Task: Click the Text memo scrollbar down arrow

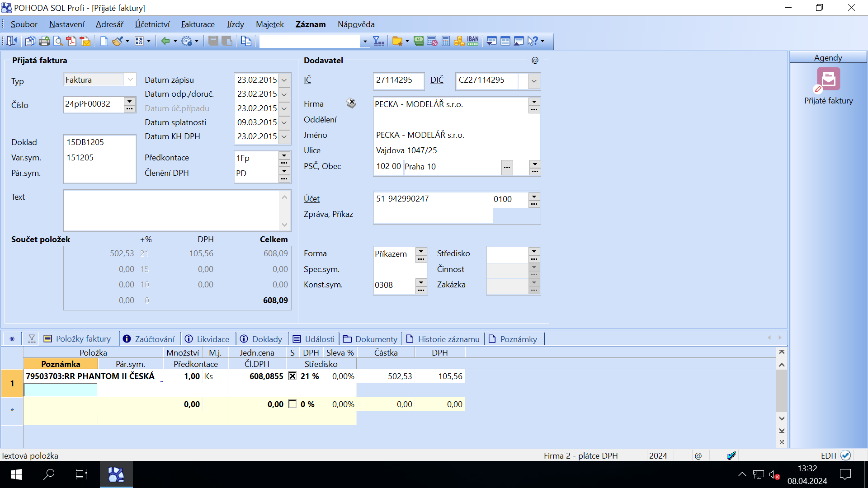Action: pyautogui.click(x=284, y=225)
